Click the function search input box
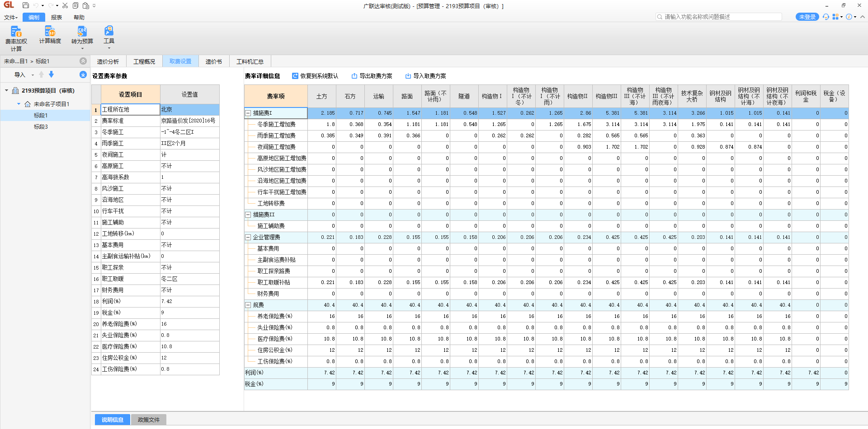The height and width of the screenshot is (429, 868). click(x=719, y=17)
